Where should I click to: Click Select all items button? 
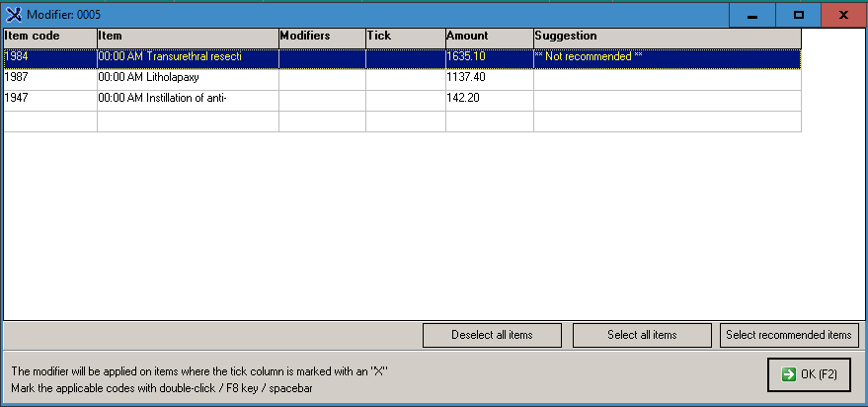tap(642, 335)
